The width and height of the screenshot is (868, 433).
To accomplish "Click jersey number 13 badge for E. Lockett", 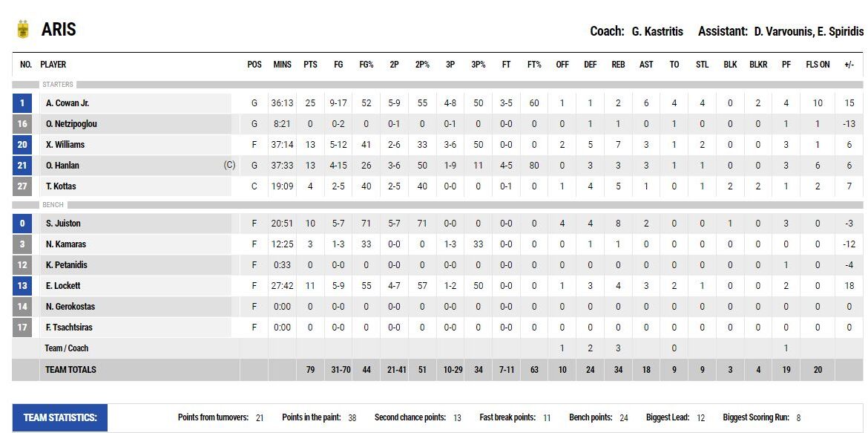I will [23, 286].
